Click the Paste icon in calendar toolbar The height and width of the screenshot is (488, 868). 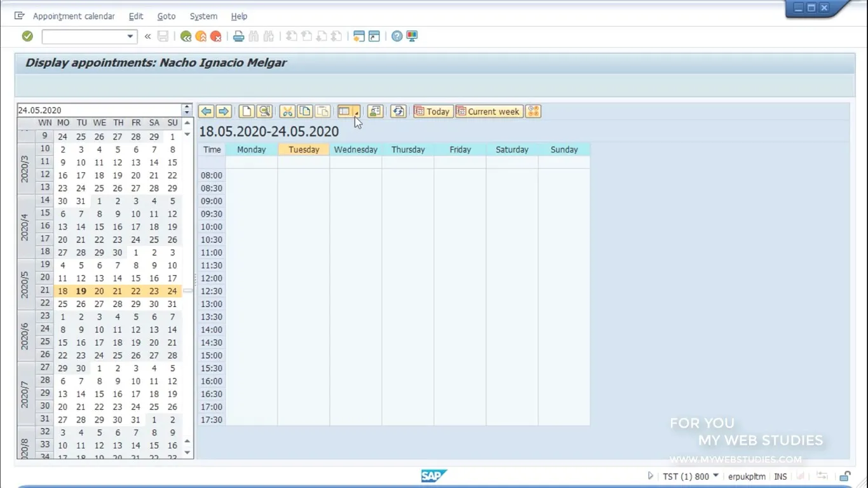(323, 111)
